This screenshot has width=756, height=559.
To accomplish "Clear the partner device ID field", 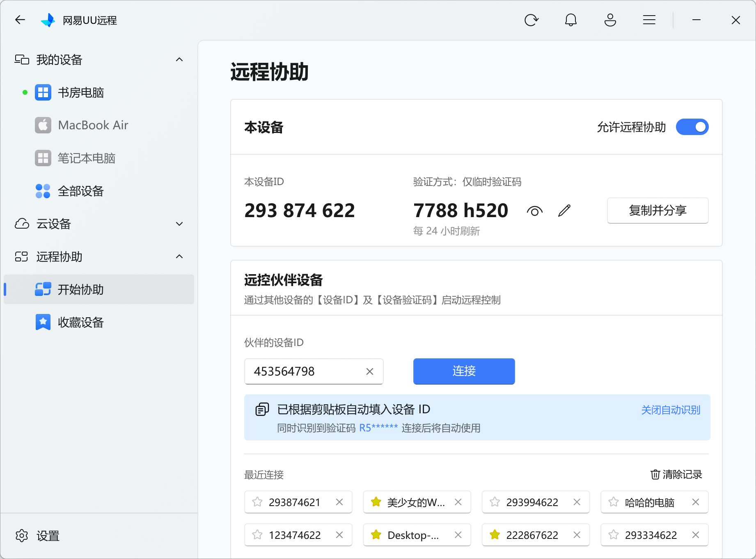I will (x=369, y=371).
